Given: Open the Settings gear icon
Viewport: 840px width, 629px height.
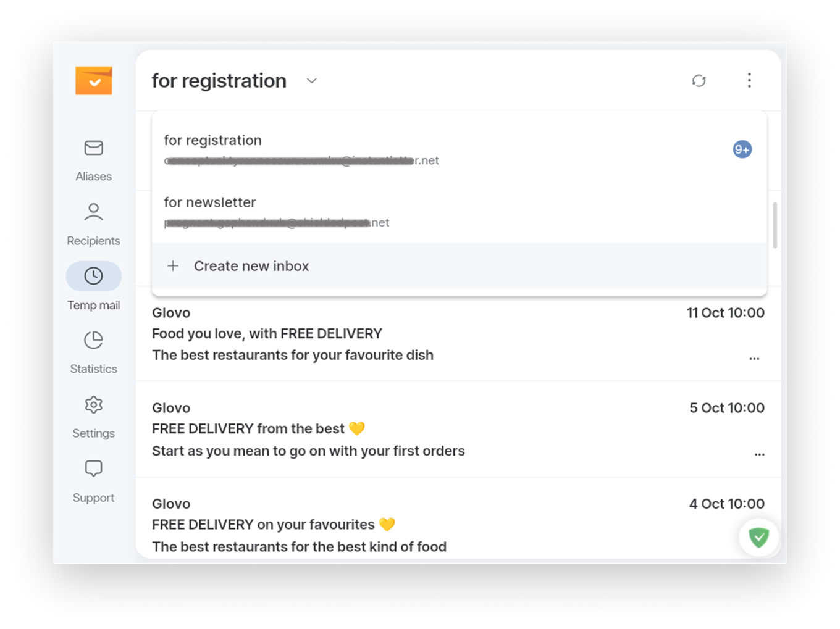Looking at the screenshot, I should click(x=94, y=405).
